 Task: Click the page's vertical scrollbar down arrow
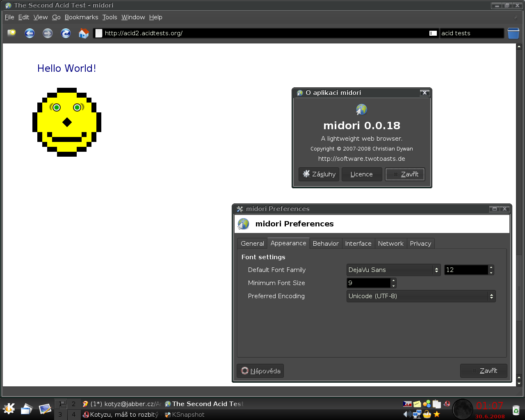(x=519, y=383)
